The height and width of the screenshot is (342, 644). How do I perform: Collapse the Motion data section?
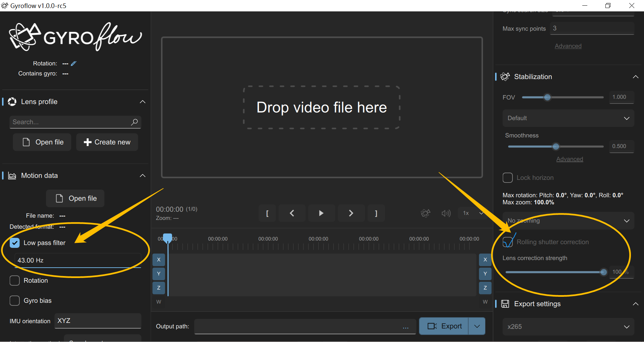point(143,176)
